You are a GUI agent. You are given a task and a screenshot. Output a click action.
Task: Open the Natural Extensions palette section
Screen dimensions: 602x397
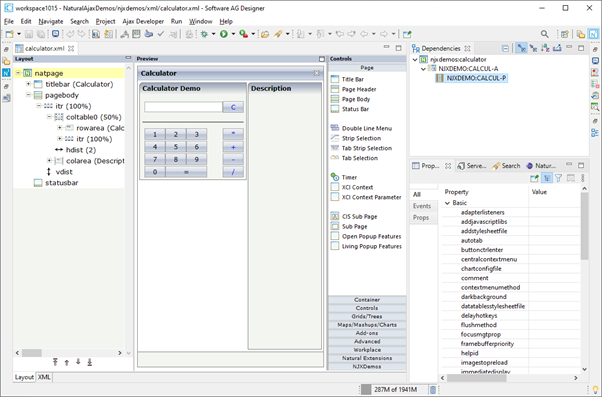(x=367, y=358)
